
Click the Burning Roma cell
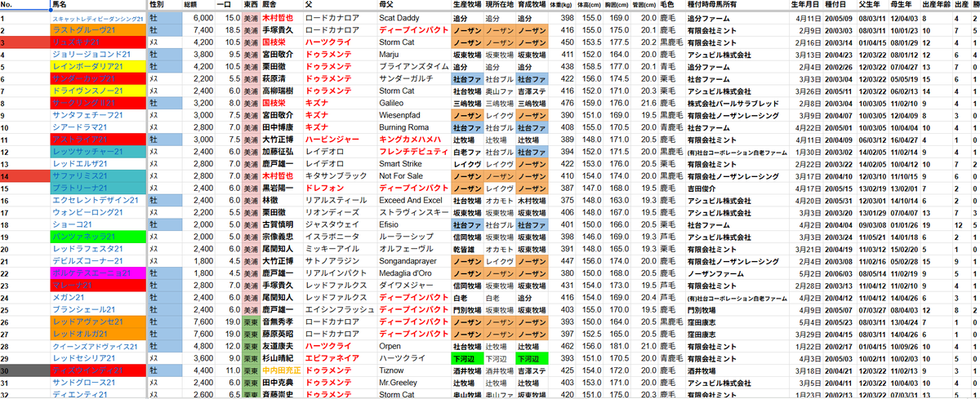414,128
